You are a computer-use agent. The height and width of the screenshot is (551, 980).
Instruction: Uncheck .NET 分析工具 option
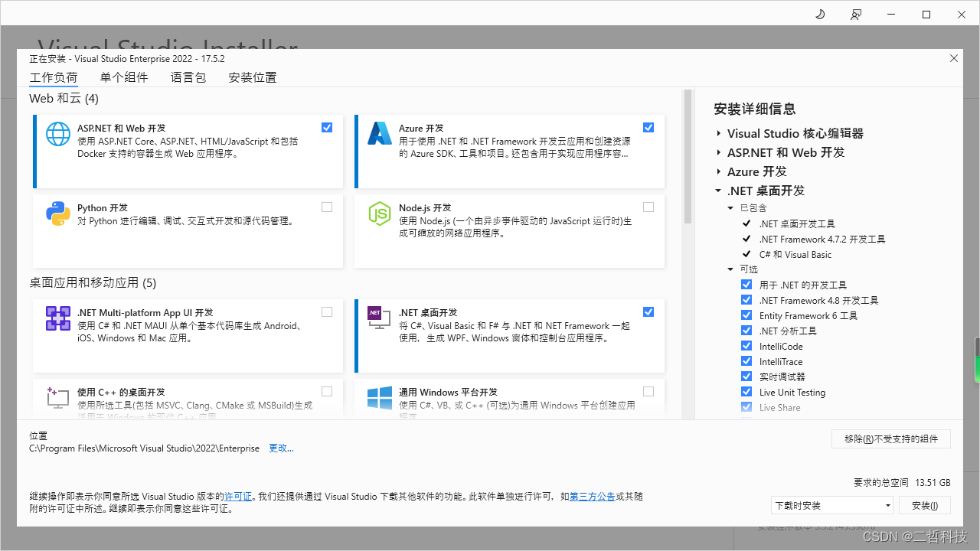pyautogui.click(x=746, y=331)
